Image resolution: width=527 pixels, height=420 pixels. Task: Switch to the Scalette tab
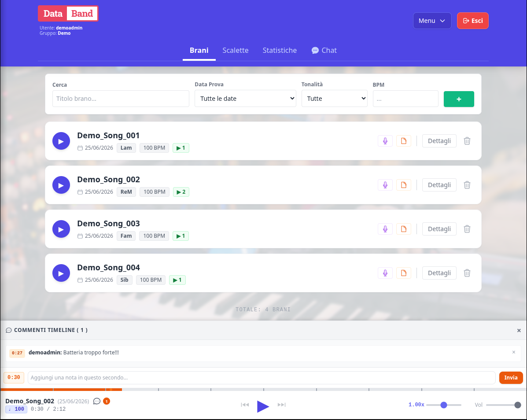click(235, 50)
